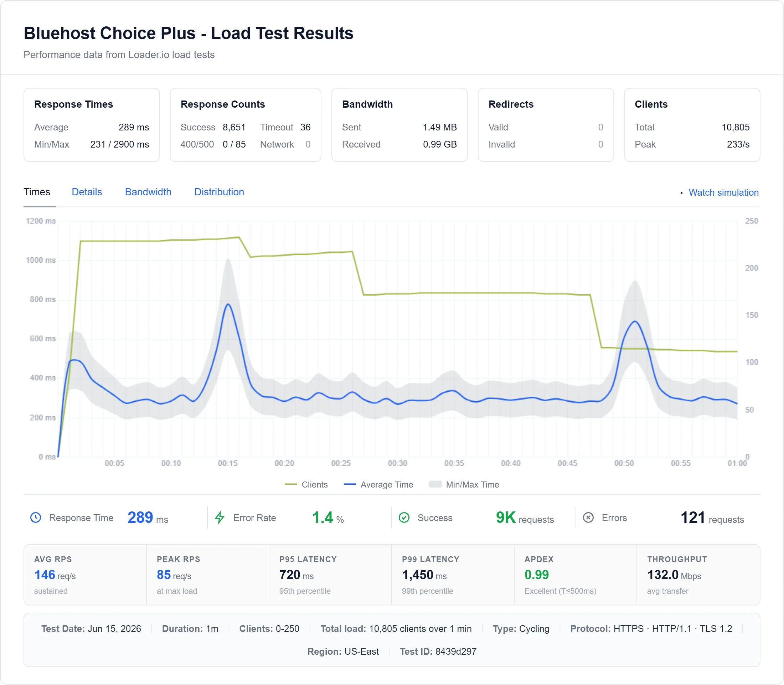The height and width of the screenshot is (685, 784).
Task: Click the Success count 8,651
Action: [x=234, y=127]
